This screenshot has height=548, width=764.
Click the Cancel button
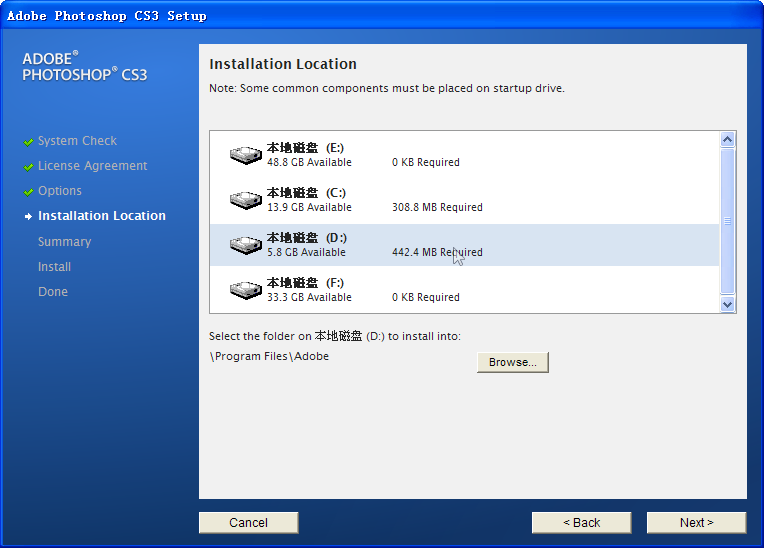point(248,523)
